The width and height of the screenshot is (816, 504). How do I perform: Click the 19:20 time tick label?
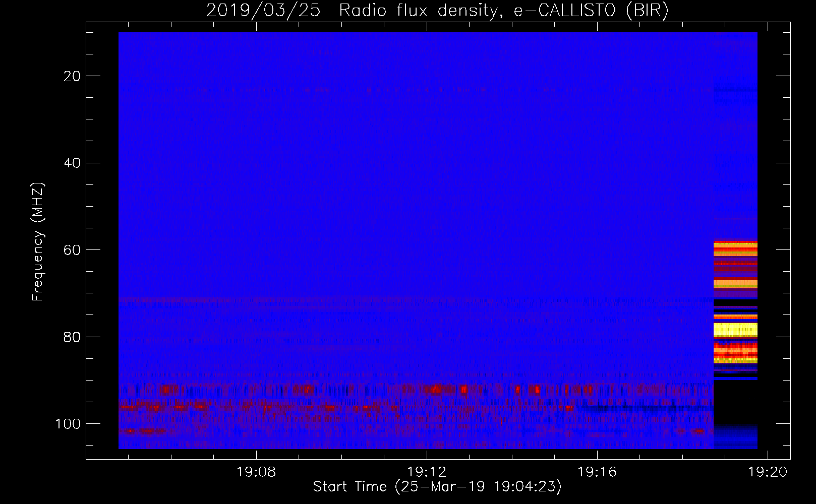click(x=768, y=472)
